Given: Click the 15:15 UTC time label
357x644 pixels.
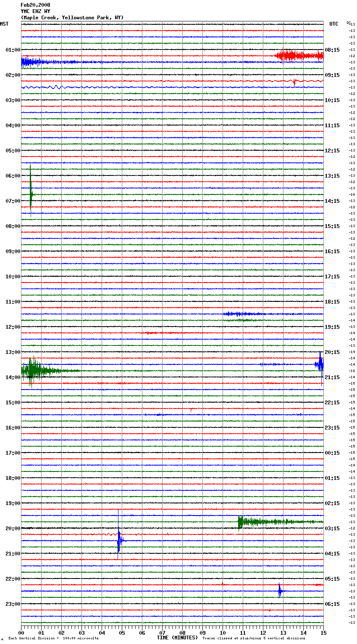Looking at the screenshot, I should 332,226.
